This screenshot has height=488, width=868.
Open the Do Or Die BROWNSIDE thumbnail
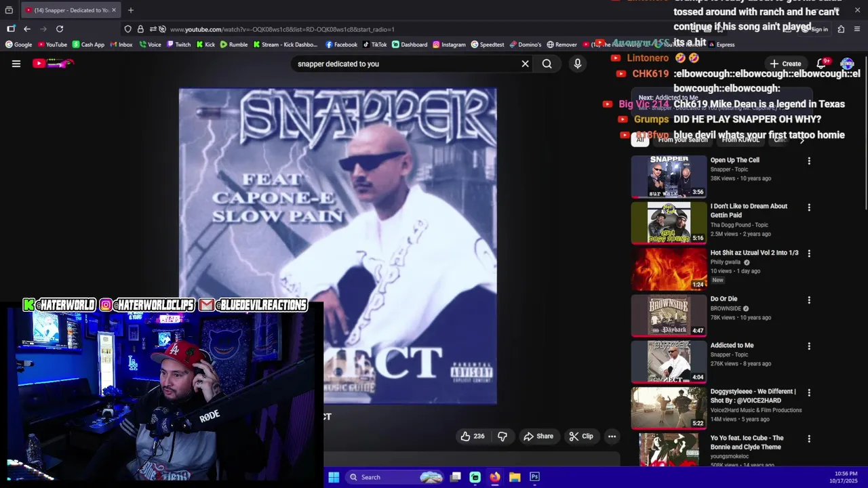pos(669,315)
